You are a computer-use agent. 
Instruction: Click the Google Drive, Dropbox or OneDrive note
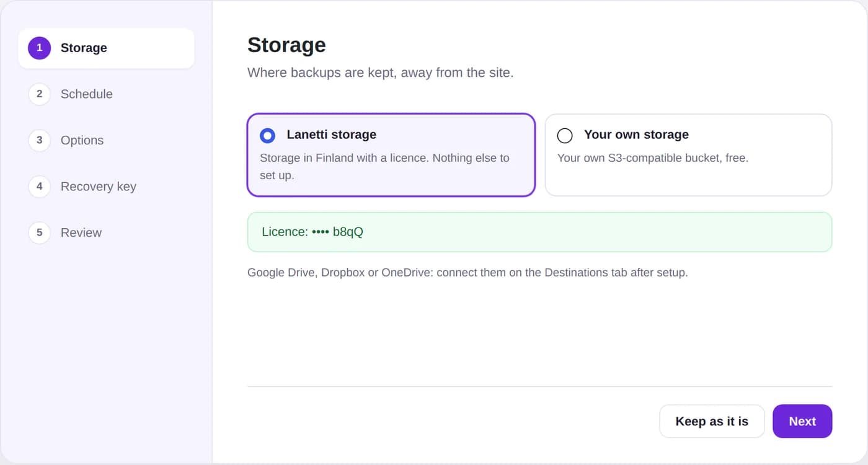click(x=467, y=272)
